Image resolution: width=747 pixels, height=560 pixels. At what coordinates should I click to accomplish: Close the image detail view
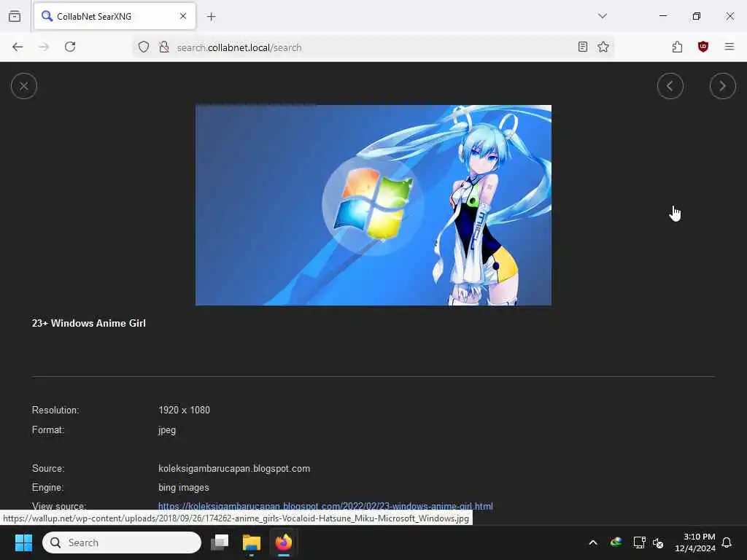point(24,86)
